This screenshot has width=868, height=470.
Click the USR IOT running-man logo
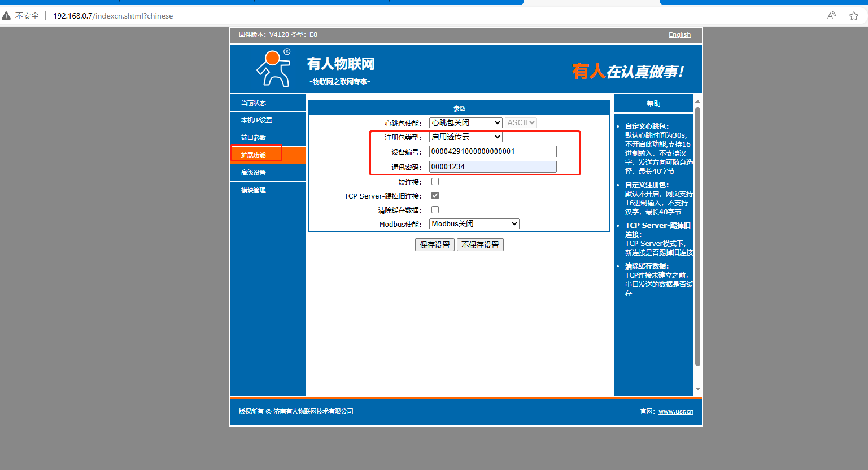point(274,68)
